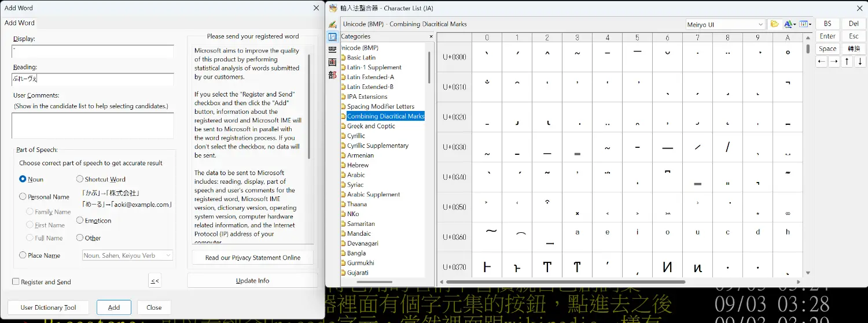Select the Other part of speech radio
Image resolution: width=868 pixels, height=323 pixels.
[x=80, y=238]
